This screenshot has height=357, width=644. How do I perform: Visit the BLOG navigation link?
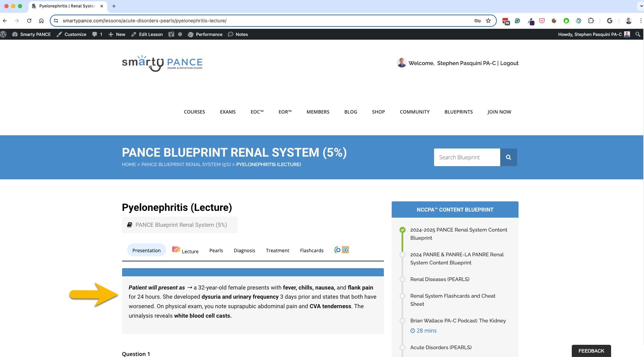(351, 112)
